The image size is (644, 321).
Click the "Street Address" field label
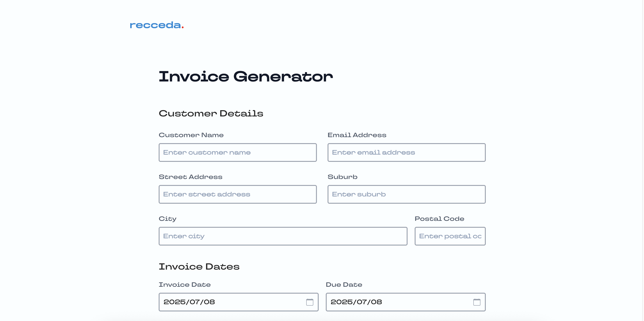click(x=190, y=177)
